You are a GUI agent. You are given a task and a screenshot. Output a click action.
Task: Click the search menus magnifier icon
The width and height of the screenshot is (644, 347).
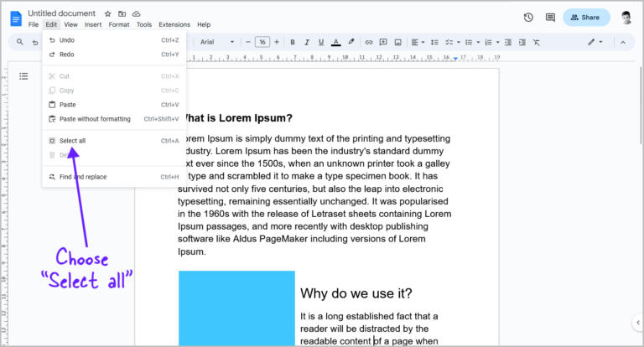[x=20, y=42]
